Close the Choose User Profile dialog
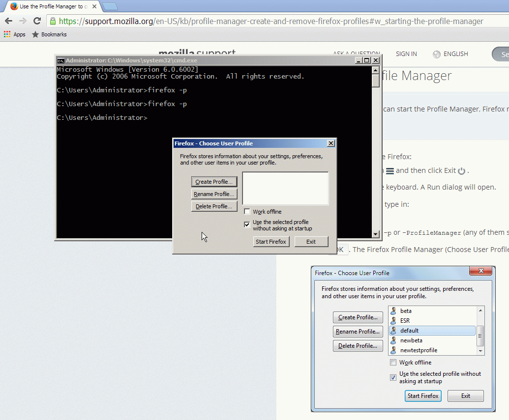 (331, 143)
